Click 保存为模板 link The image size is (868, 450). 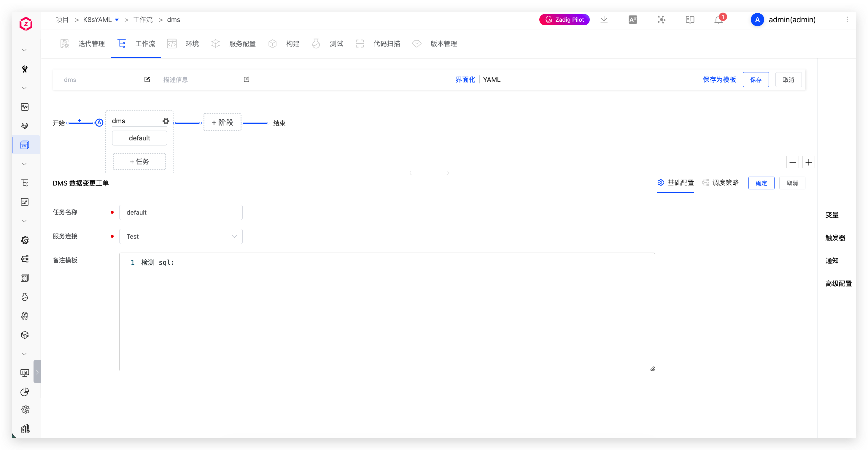(x=719, y=80)
